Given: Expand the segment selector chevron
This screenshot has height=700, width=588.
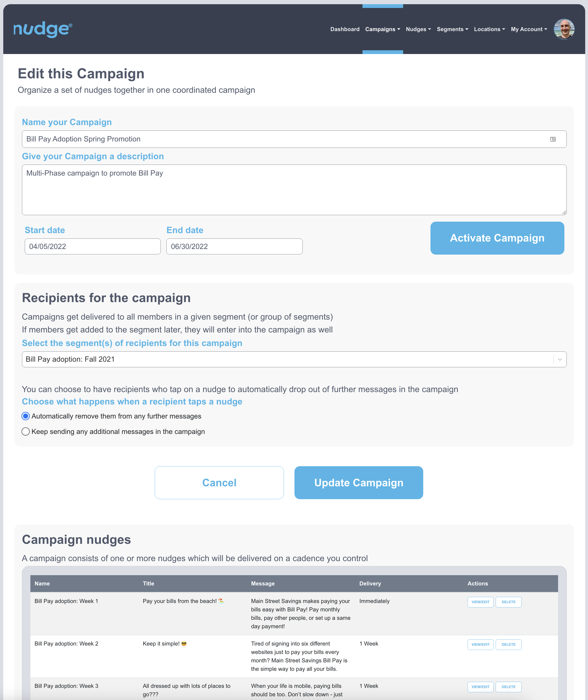Looking at the screenshot, I should pyautogui.click(x=560, y=359).
